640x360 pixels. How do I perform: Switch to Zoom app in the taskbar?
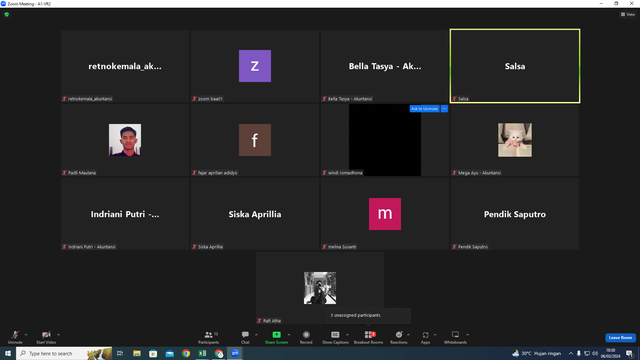click(x=235, y=353)
